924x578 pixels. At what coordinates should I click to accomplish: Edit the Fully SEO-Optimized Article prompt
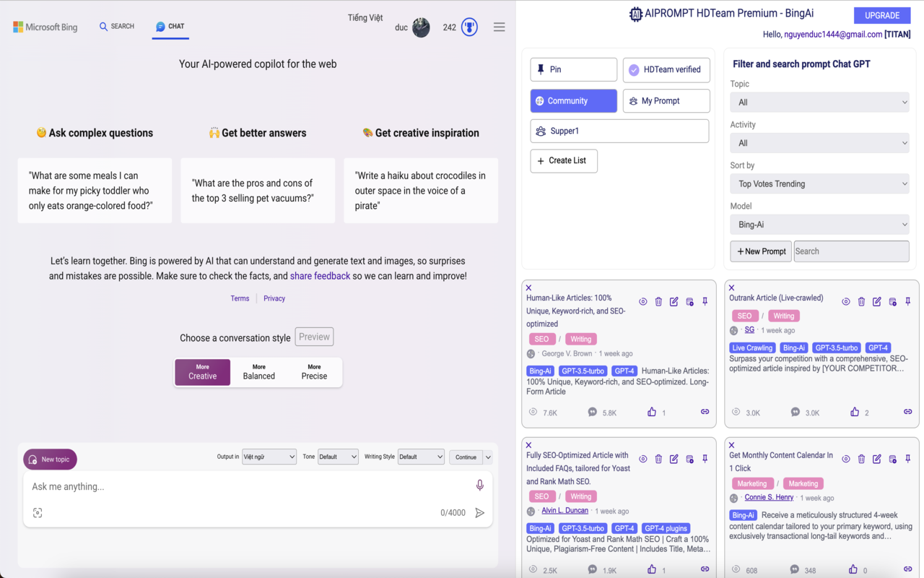click(674, 459)
